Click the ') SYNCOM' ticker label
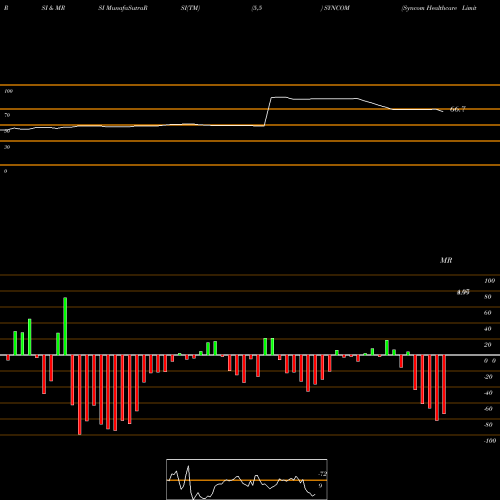This screenshot has width=500, height=500. click(x=335, y=8)
